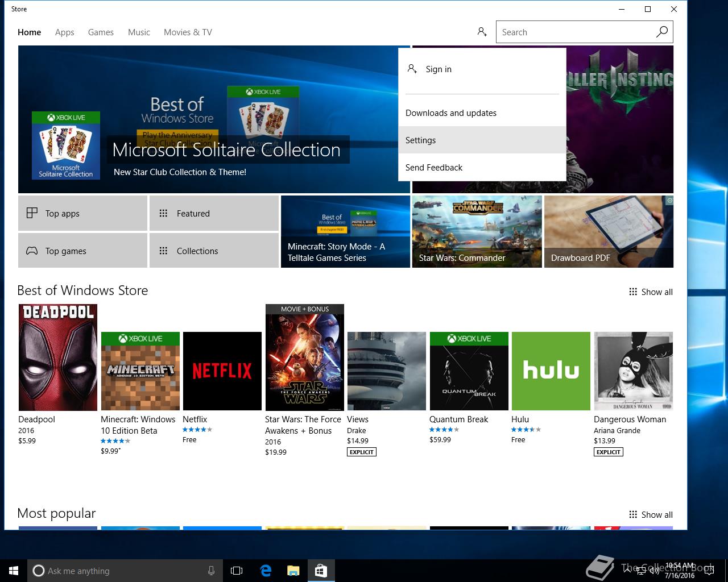
Task: Click the taskbar clock and date
Action: (x=680, y=571)
